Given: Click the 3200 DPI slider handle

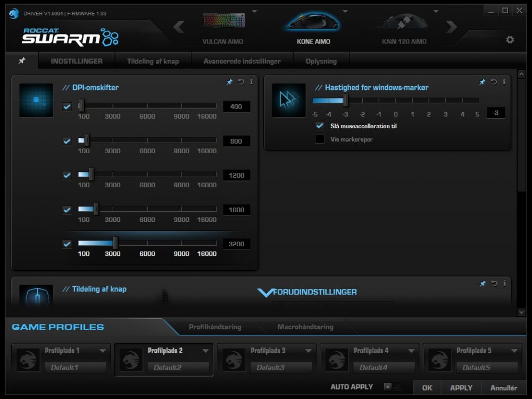Looking at the screenshot, I should pos(115,243).
